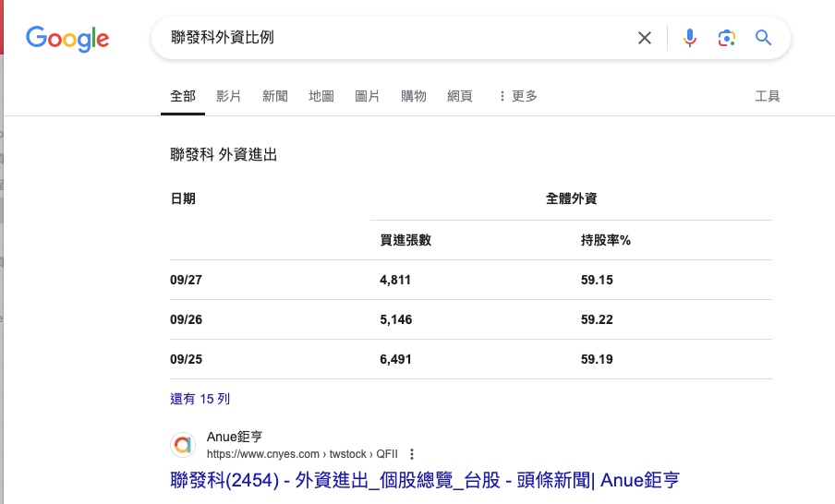The height and width of the screenshot is (504, 835).
Task: Select the 4,811 value cell
Action: [395, 280]
